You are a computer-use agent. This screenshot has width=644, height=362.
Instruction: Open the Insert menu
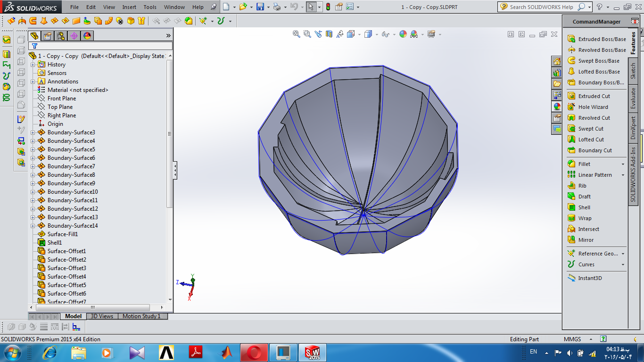tap(129, 7)
